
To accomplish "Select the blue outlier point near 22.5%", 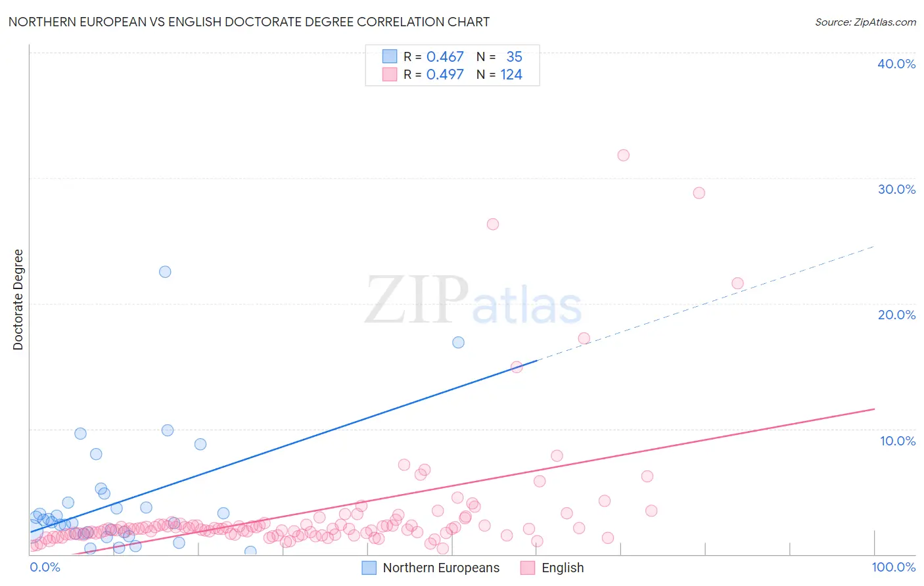I will click(165, 272).
